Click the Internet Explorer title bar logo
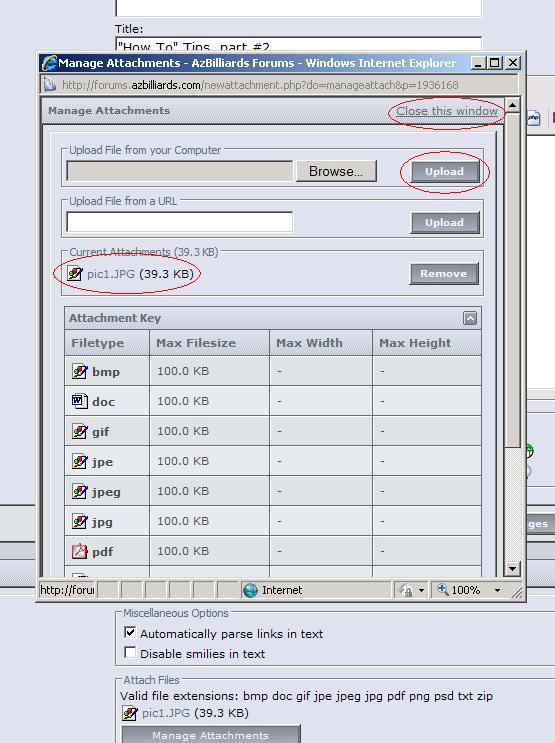Image resolution: width=555 pixels, height=743 pixels. pos(49,63)
